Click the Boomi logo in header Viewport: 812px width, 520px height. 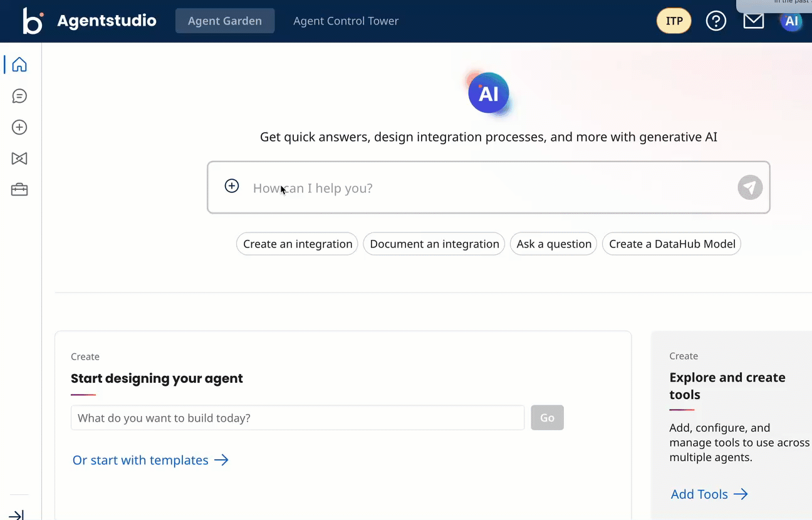point(33,21)
